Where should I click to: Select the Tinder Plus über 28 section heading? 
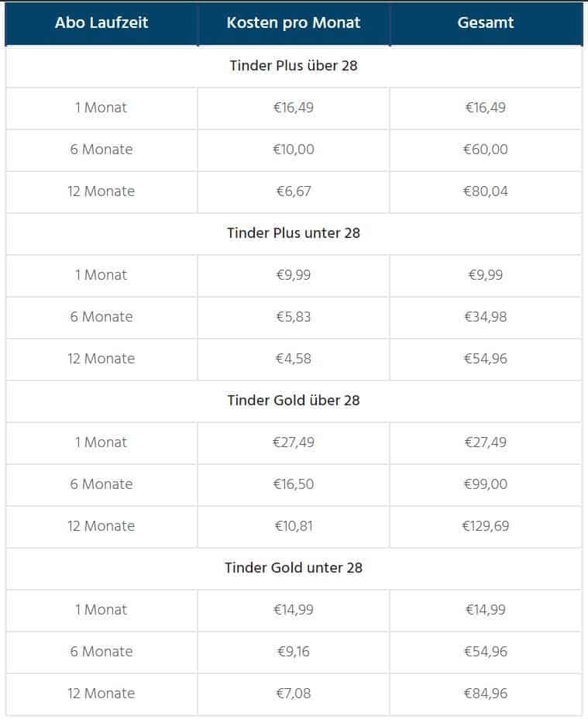[294, 66]
